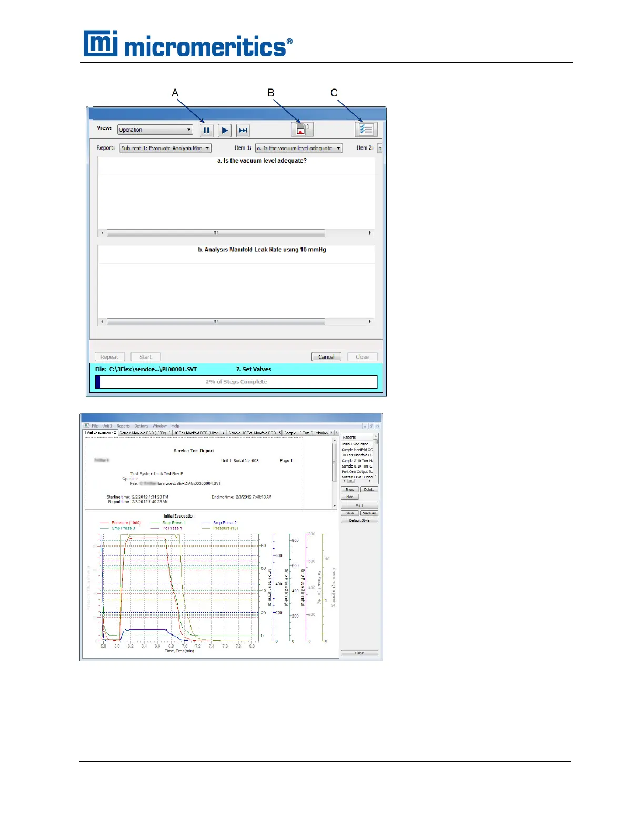Click the play (resume) test icon
The height and width of the screenshot is (834, 644).
(x=225, y=130)
